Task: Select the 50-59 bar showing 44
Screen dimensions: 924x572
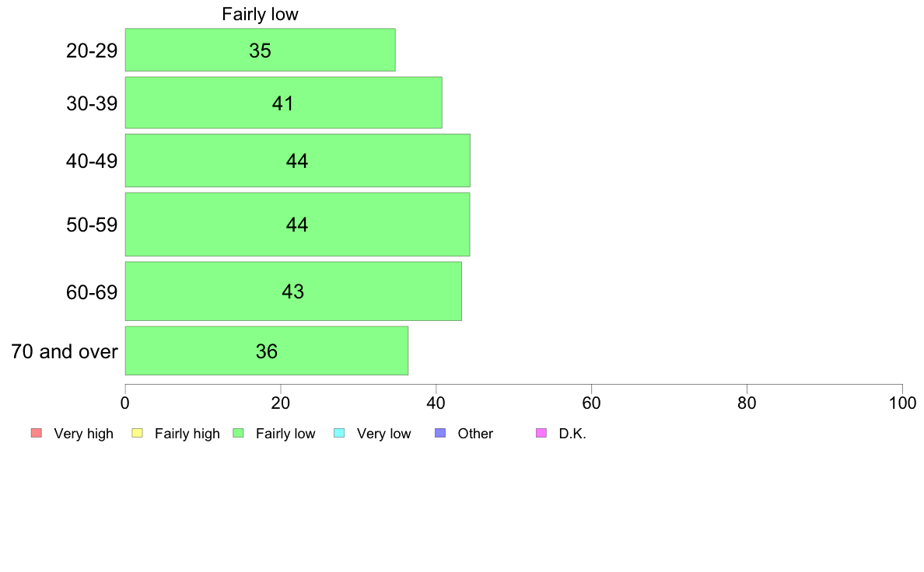Action: [x=298, y=225]
